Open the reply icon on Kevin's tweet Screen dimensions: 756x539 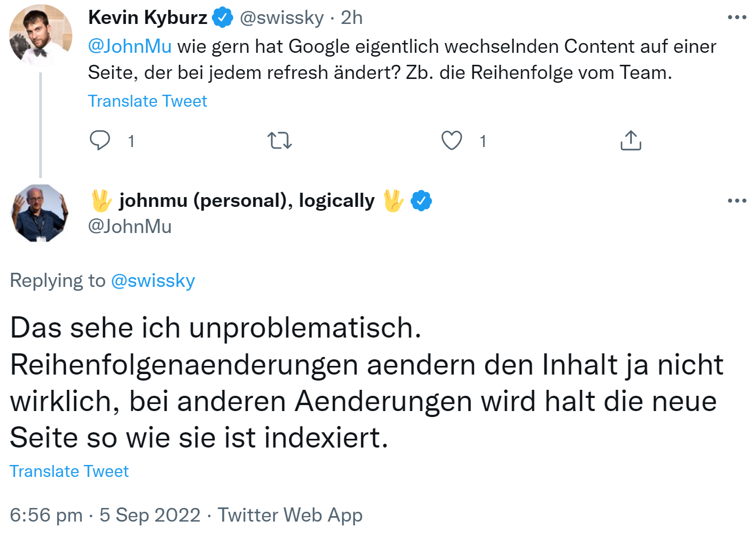click(x=100, y=140)
